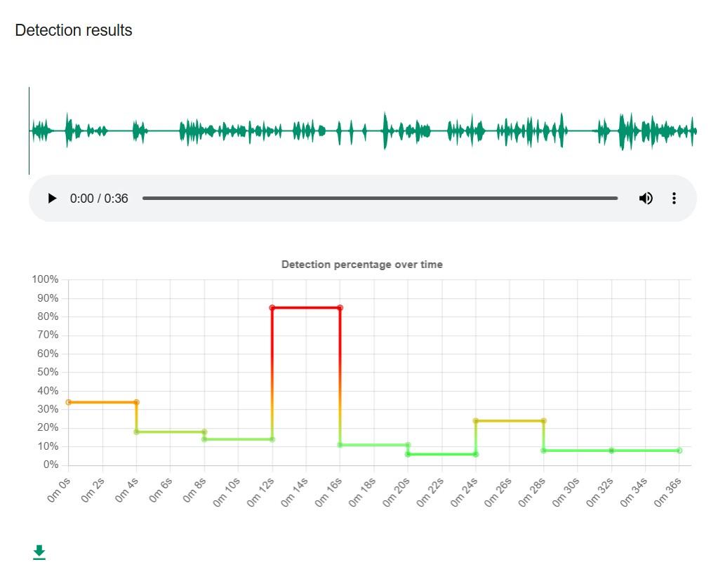Click the chart title 'Detection percentage over time'
This screenshot has width=711, height=588.
click(x=362, y=265)
